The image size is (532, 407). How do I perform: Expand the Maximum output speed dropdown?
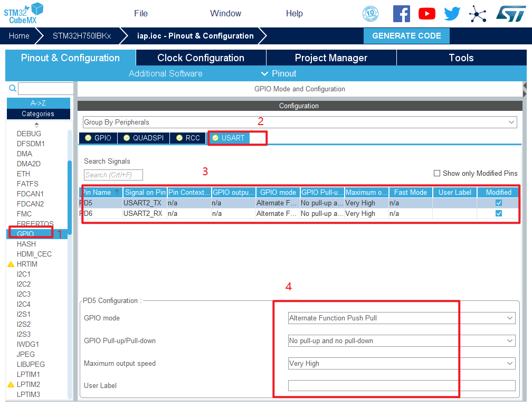401,363
